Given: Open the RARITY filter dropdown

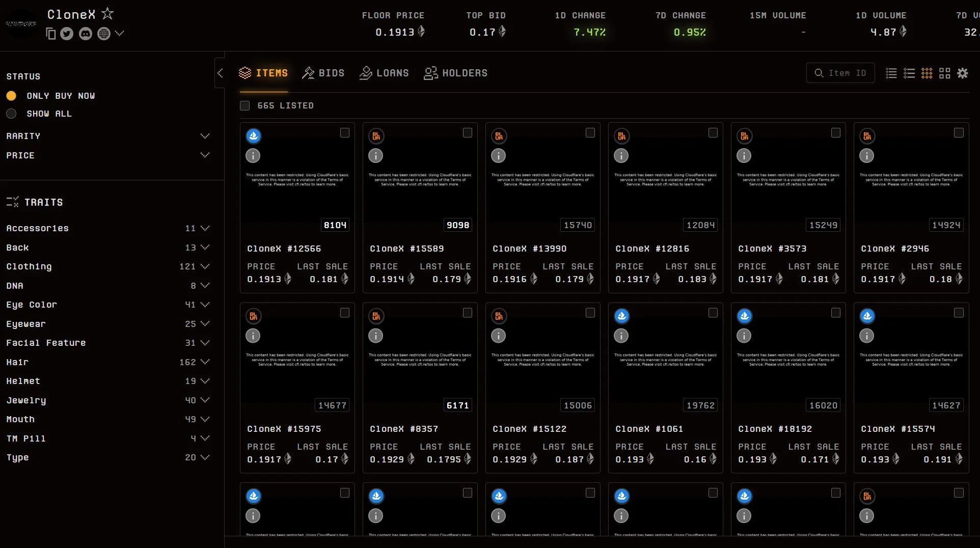Looking at the screenshot, I should coord(205,136).
